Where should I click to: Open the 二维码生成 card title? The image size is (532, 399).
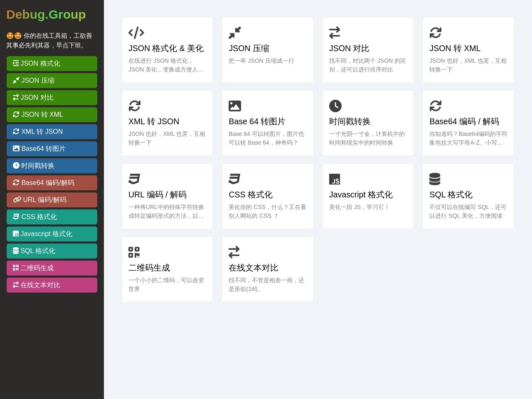[149, 268]
